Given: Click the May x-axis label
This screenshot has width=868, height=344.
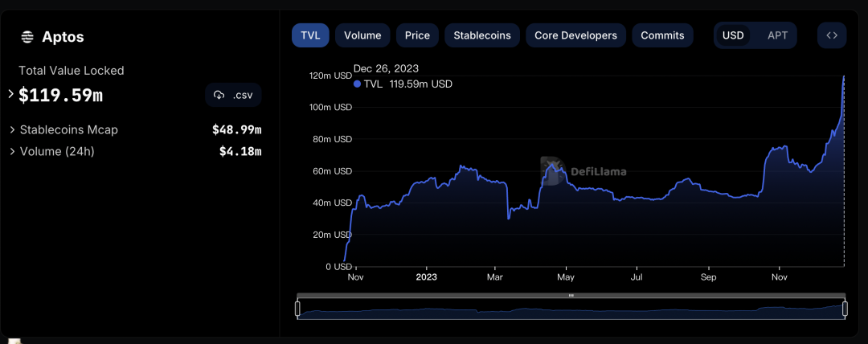Looking at the screenshot, I should tap(566, 276).
